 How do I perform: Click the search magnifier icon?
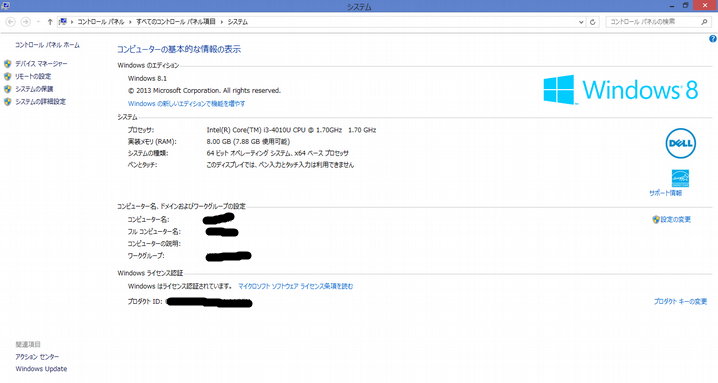pyautogui.click(x=704, y=22)
